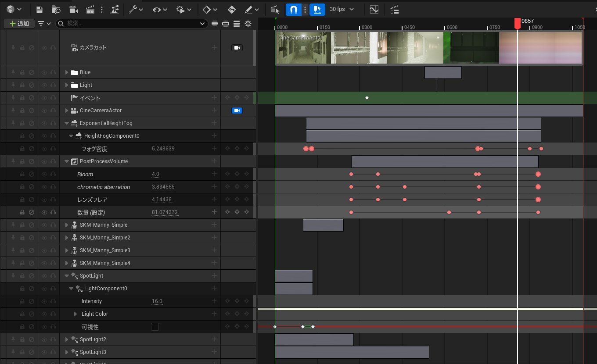Expand the SKM_Manny_Simple track
Image resolution: width=597 pixels, height=364 pixels.
pos(67,225)
